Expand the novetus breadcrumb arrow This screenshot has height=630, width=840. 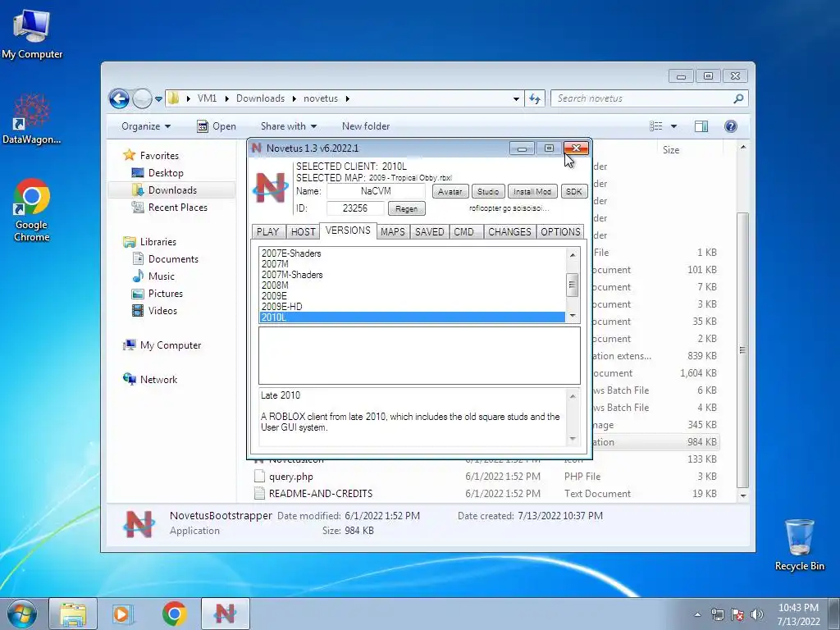[348, 98]
